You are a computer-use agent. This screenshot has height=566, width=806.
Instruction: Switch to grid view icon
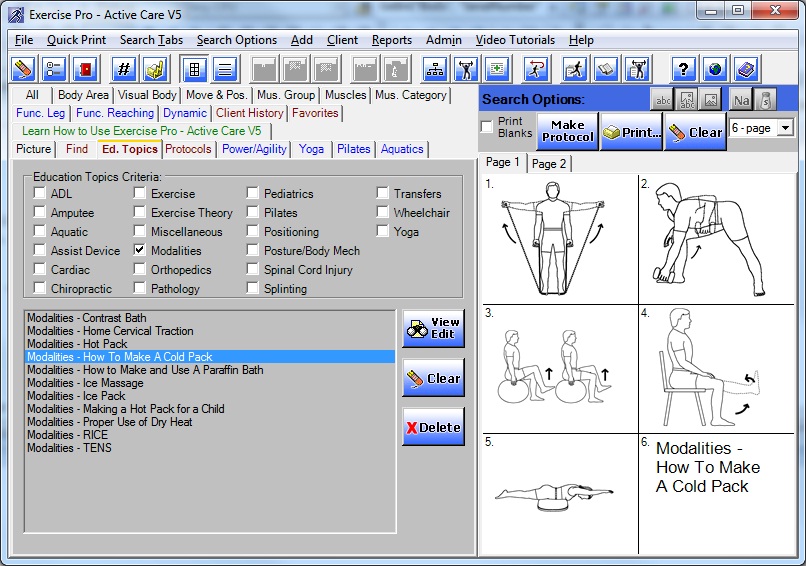[194, 69]
